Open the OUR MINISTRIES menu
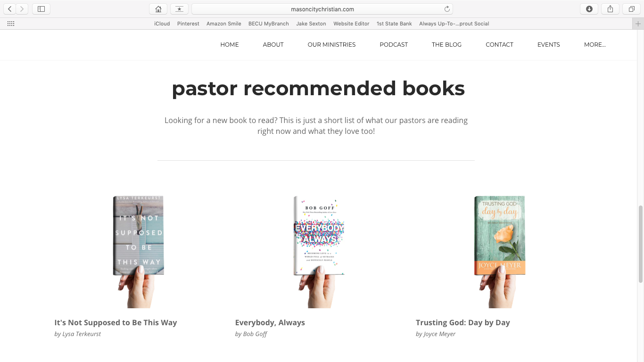Image resolution: width=644 pixels, height=362 pixels. 331,45
